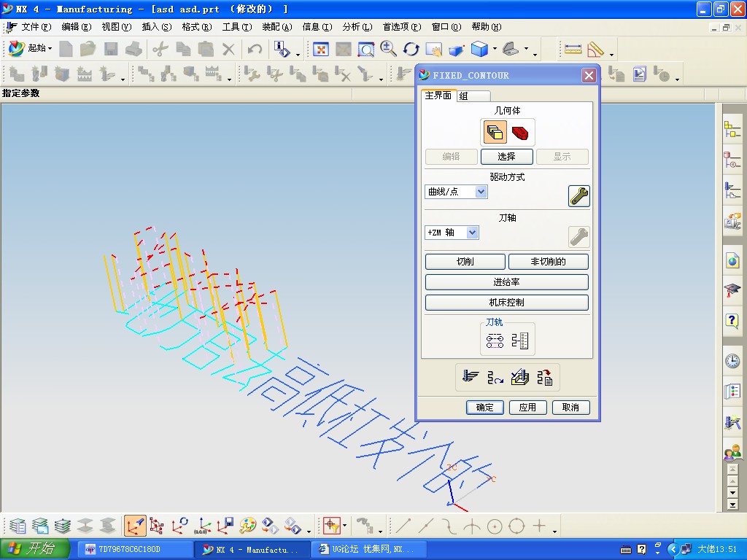Click the measure distance ruler icon
The image size is (747, 560).
(573, 49)
